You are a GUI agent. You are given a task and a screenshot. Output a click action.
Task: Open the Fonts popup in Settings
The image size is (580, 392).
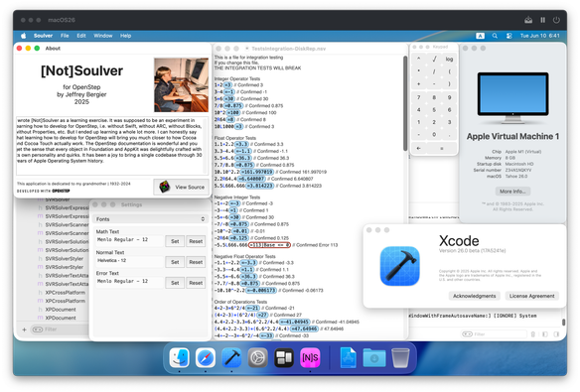pos(150,219)
